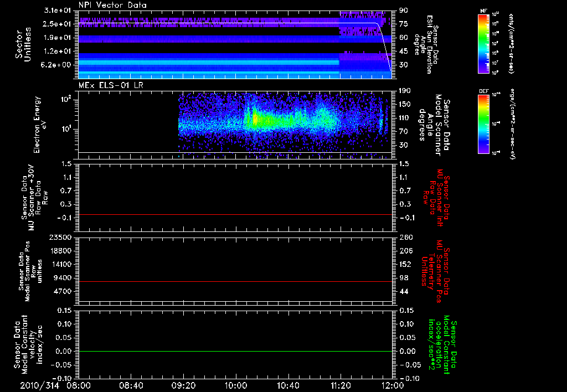Click the 9400 scanner position tick
567x392 pixels.
(x=63, y=278)
